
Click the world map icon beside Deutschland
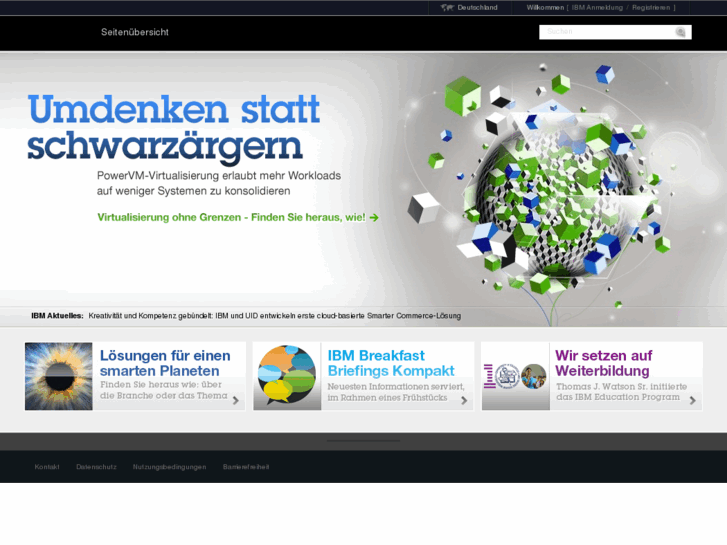pos(446,7)
